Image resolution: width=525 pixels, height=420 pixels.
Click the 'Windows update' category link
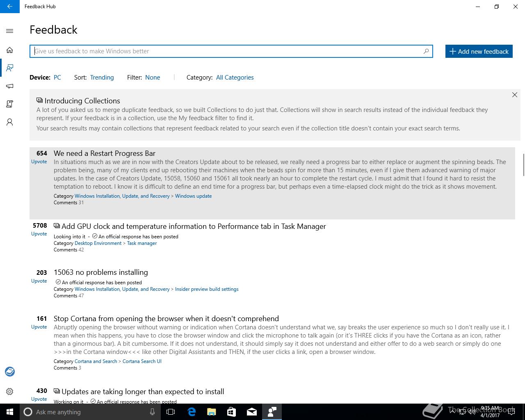(193, 196)
